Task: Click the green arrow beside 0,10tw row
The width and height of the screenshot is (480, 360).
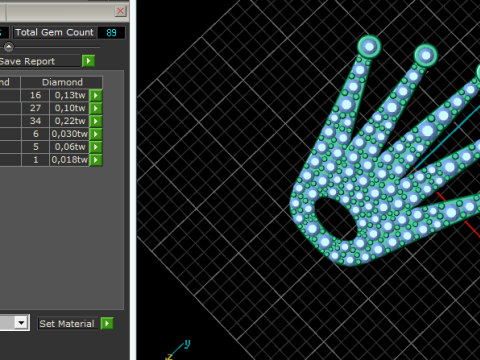Action: [96, 108]
